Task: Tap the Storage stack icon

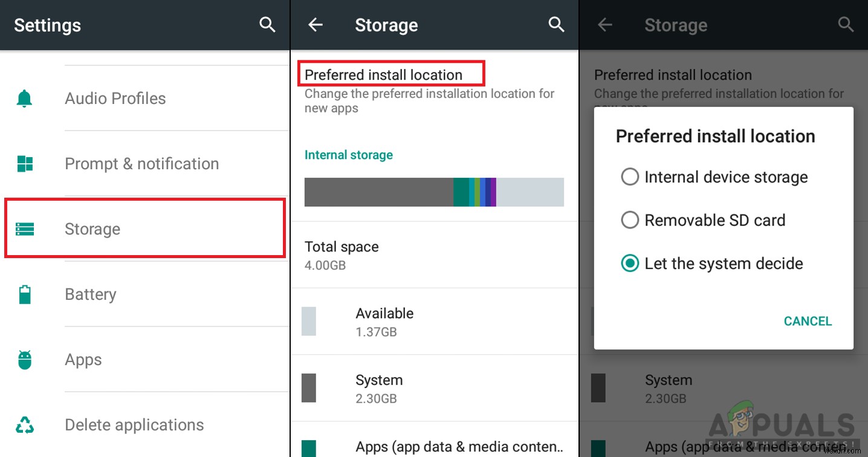Action: (24, 228)
